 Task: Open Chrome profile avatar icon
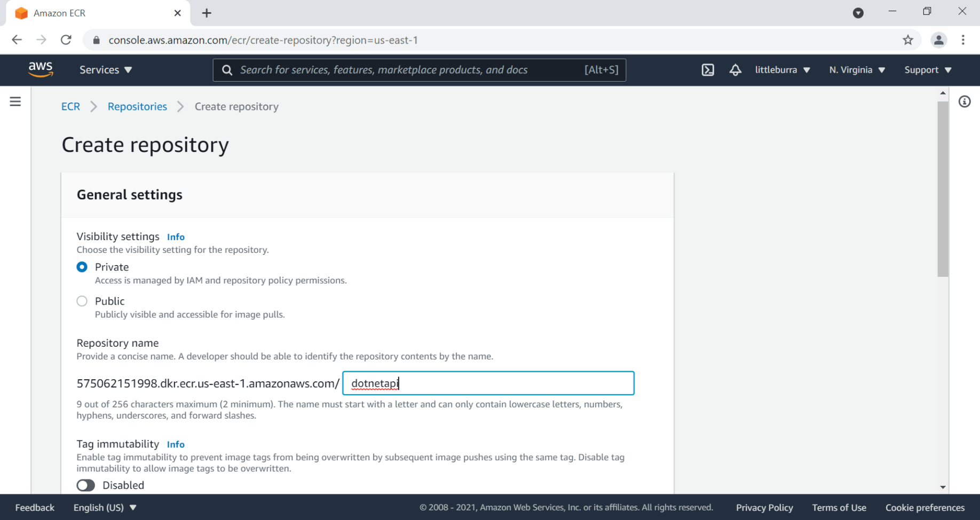(938, 40)
